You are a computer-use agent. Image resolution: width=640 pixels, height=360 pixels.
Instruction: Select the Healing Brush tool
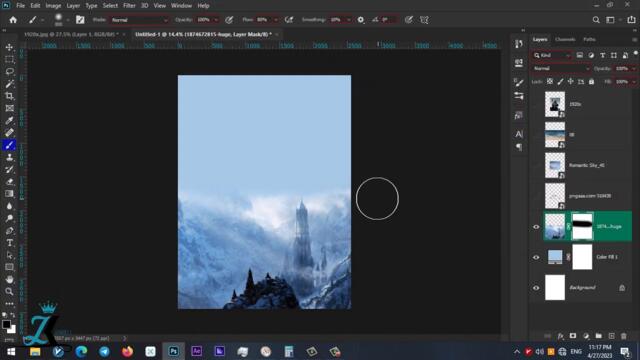tap(9, 133)
